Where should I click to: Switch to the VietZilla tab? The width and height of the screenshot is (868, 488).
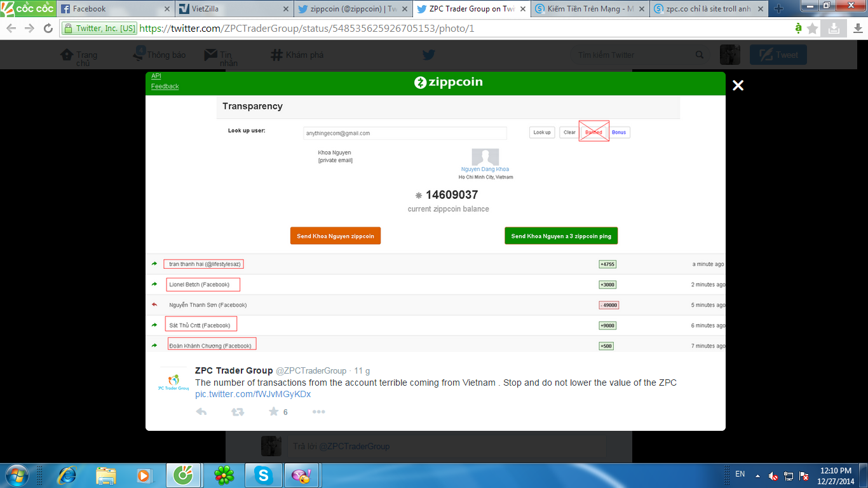click(x=233, y=9)
